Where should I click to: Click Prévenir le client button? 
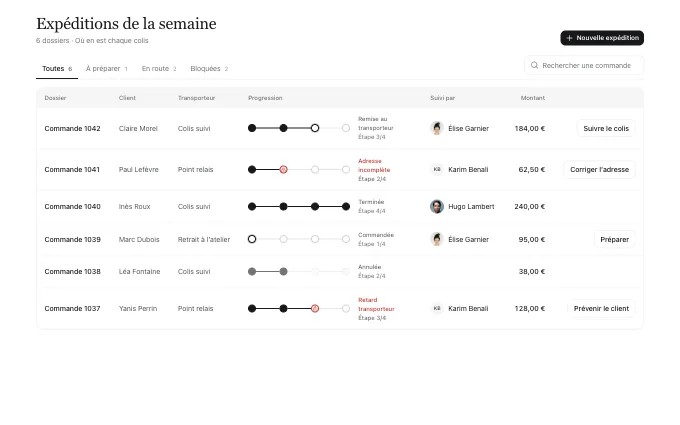pos(601,308)
